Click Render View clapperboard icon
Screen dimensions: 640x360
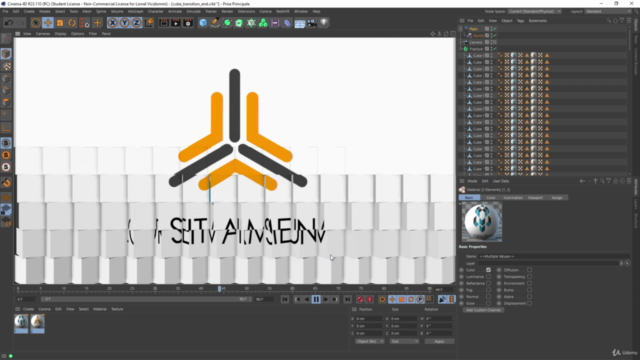coord(164,23)
